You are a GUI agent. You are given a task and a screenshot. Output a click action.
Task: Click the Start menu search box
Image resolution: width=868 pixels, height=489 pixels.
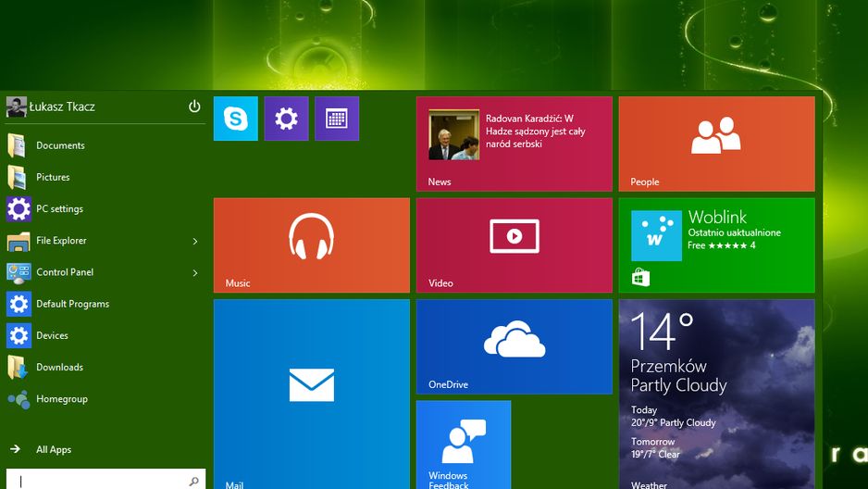tap(105, 480)
